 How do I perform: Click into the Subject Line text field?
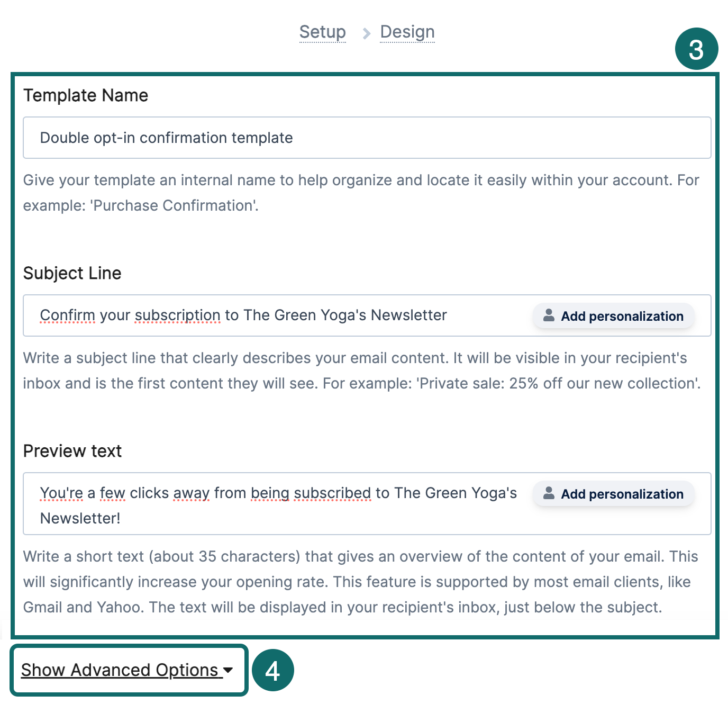coord(275,315)
